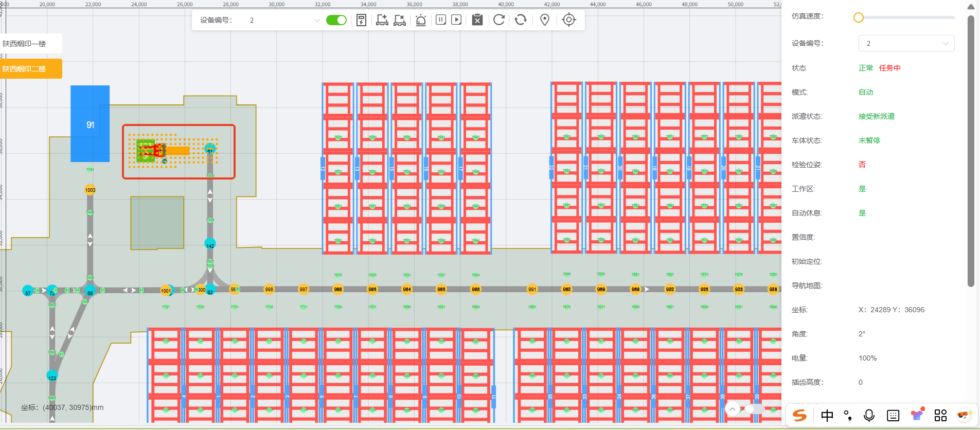Click the location pin icon
The height and width of the screenshot is (430, 980).
pyautogui.click(x=545, y=20)
